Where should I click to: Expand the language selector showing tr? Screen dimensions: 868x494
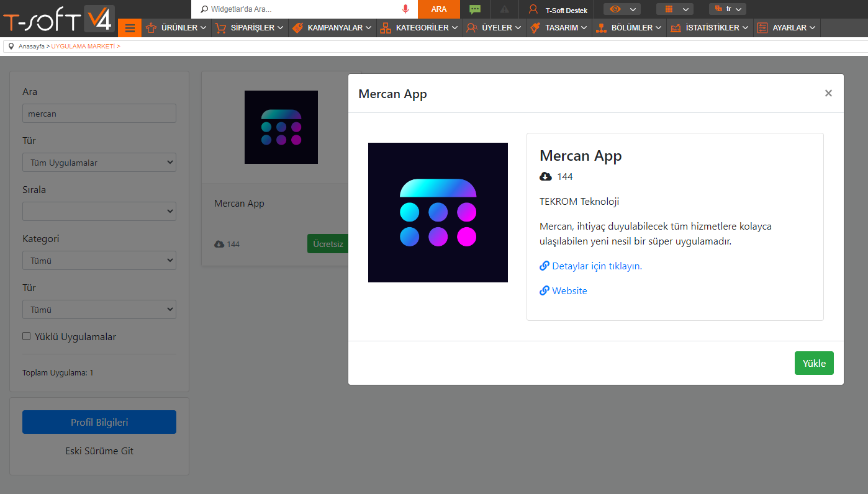(x=728, y=9)
